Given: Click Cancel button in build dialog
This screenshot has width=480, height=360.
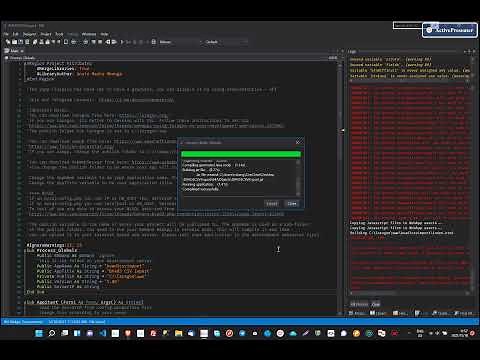Looking at the screenshot, I should tap(272, 204).
